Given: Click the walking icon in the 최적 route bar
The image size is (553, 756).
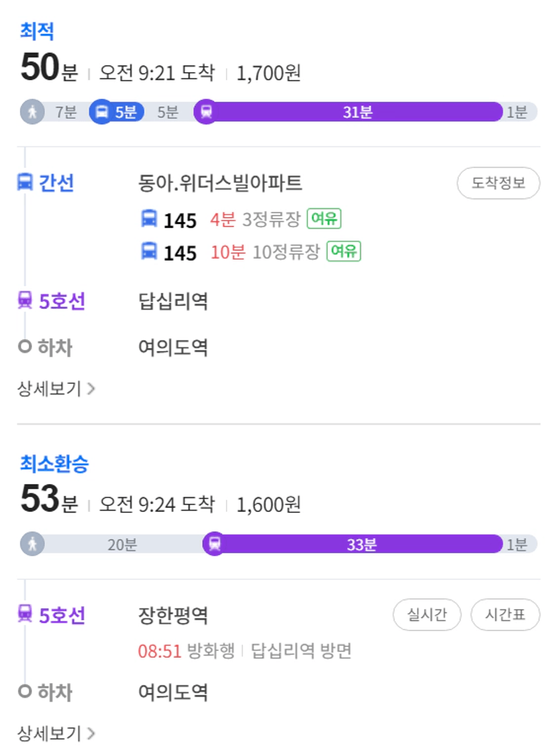Looking at the screenshot, I should click(x=32, y=112).
